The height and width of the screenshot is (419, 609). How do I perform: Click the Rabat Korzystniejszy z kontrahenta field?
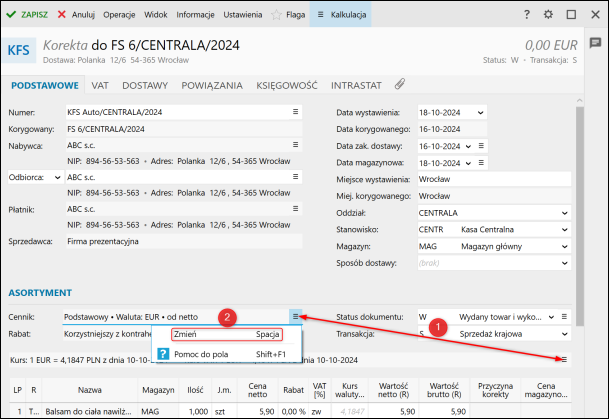pyautogui.click(x=108, y=334)
